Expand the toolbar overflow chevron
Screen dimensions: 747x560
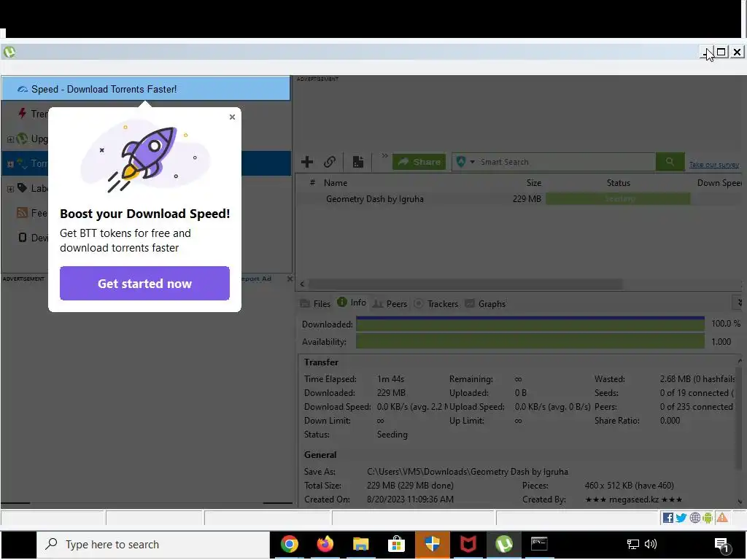(384, 156)
